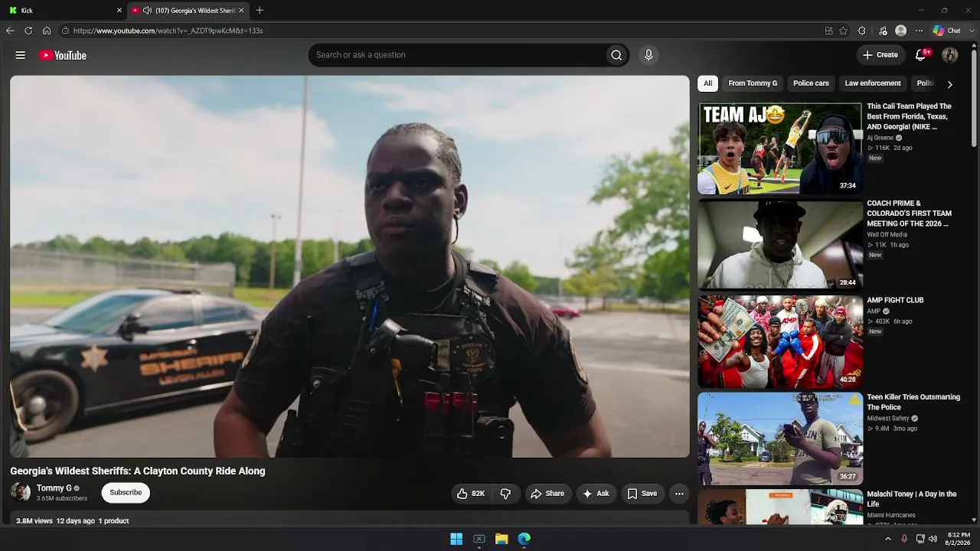Go to YouTube home via the logo
Screen dimensions: 980x551
(x=63, y=55)
